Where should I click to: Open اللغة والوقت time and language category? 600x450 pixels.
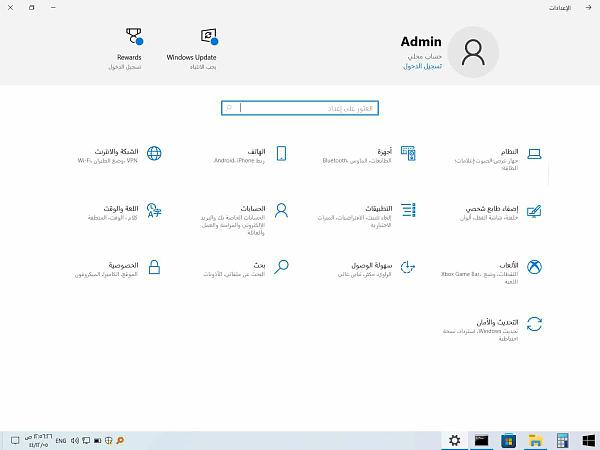(125, 212)
